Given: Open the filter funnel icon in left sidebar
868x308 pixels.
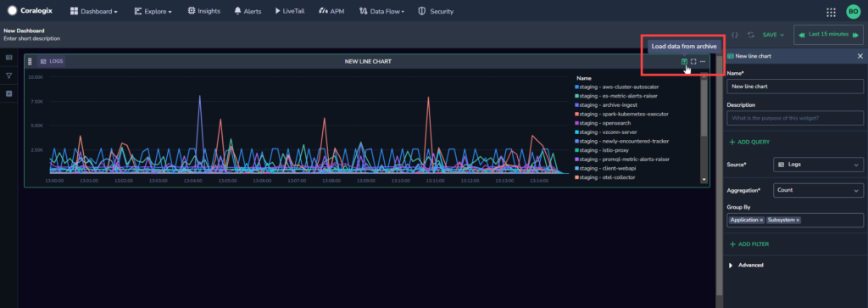Looking at the screenshot, I should (x=8, y=76).
